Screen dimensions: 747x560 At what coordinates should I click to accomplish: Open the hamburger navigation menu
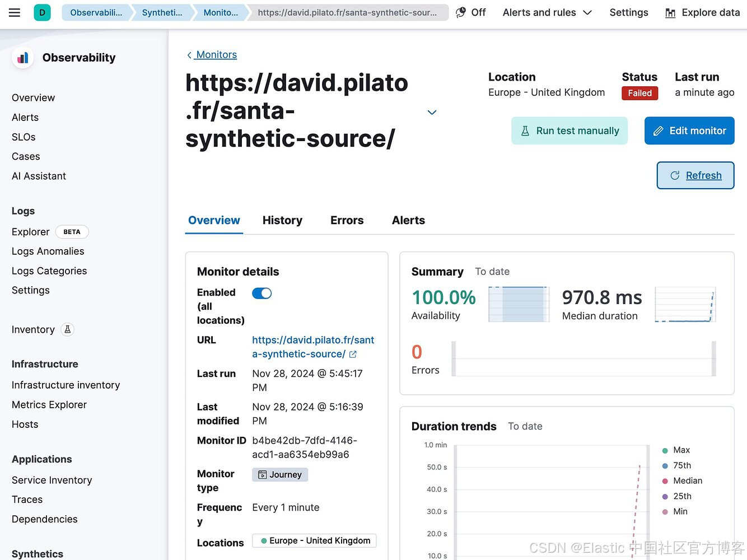(x=15, y=12)
